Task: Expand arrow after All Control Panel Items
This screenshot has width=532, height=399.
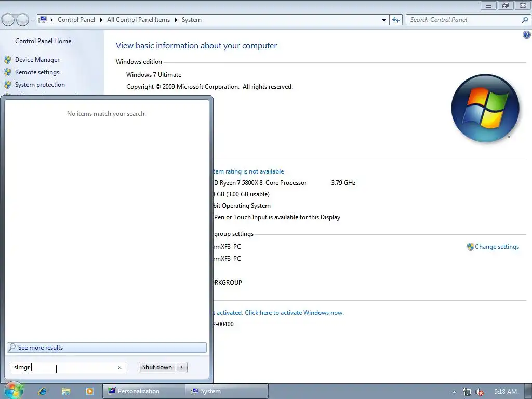Action: pos(176,20)
